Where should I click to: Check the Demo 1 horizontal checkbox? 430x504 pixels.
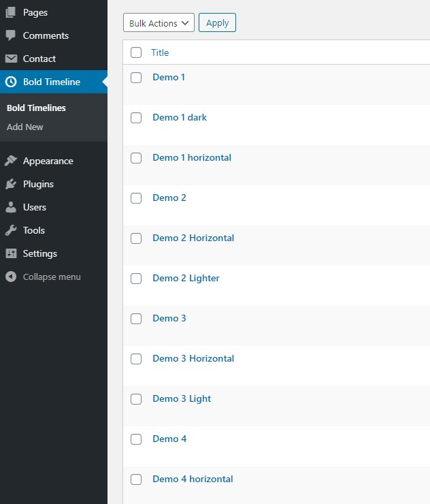coord(136,158)
